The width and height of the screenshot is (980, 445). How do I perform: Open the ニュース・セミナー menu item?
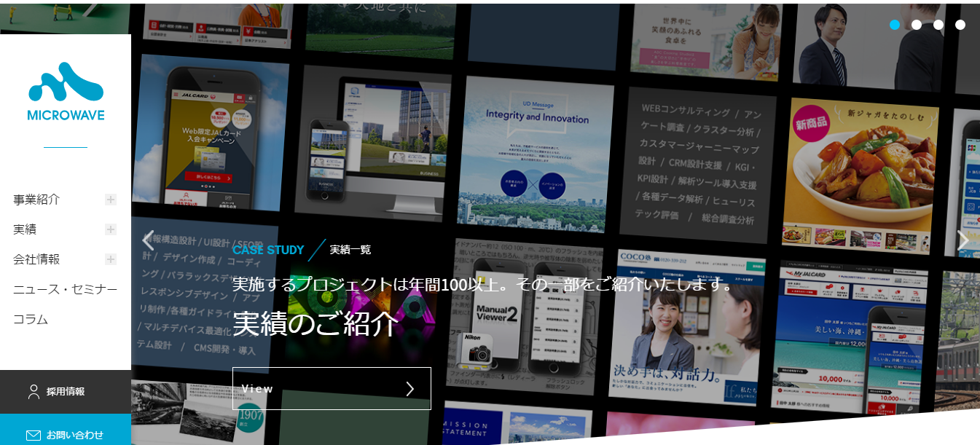[x=65, y=289]
